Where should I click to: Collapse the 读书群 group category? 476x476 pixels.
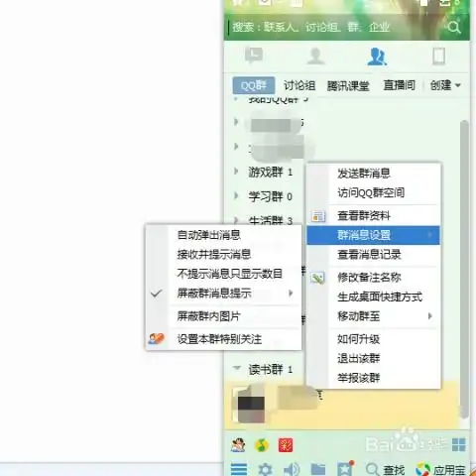237,368
